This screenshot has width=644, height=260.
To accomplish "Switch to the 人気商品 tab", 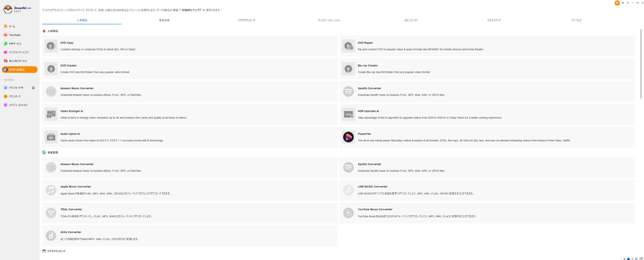I will 82,20.
